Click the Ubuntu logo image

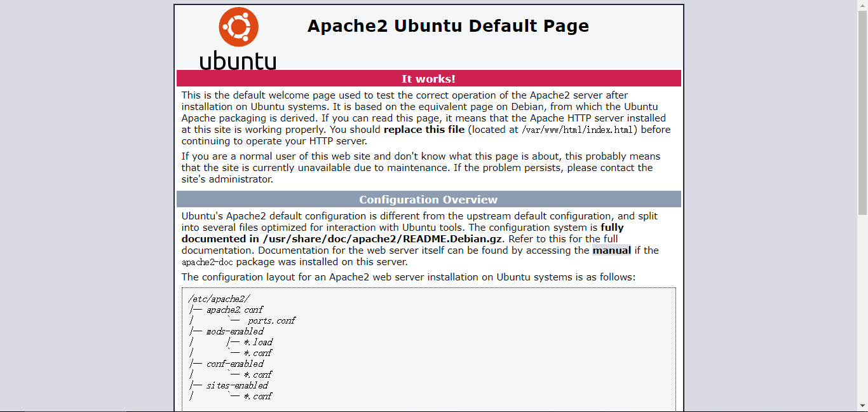click(238, 38)
